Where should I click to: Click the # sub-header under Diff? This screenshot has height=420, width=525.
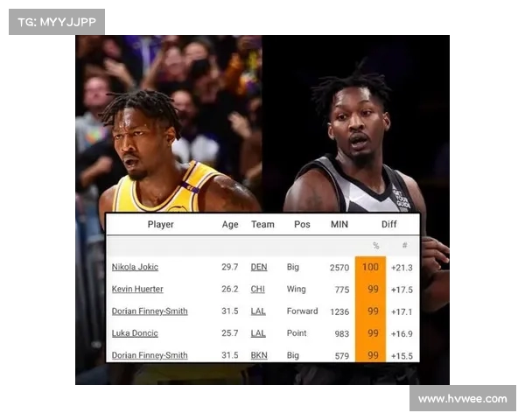pos(404,246)
